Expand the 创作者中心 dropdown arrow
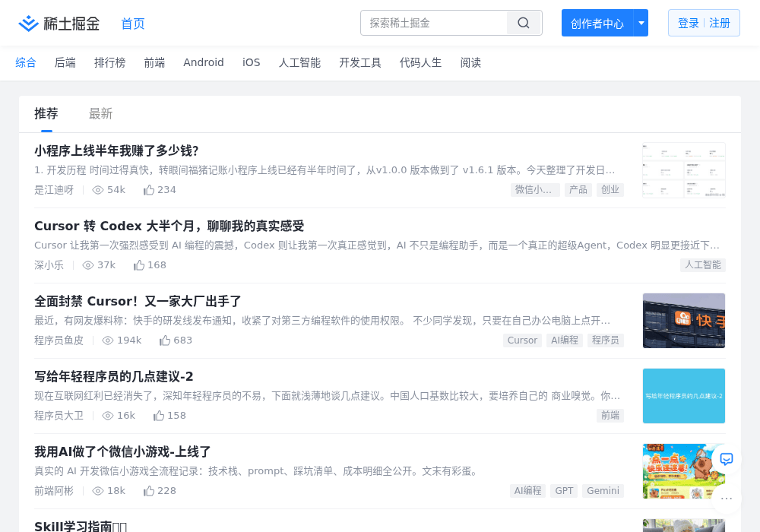The height and width of the screenshot is (532, 760). 641,23
